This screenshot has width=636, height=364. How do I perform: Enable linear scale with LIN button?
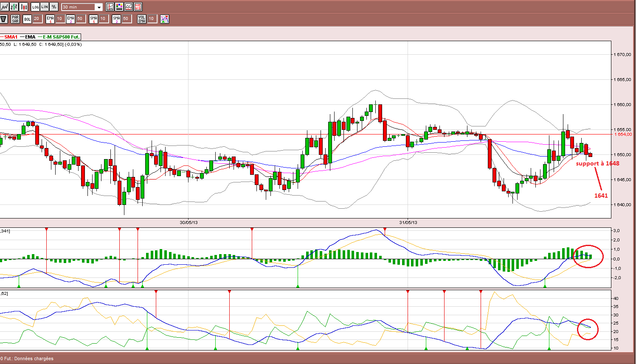point(45,7)
